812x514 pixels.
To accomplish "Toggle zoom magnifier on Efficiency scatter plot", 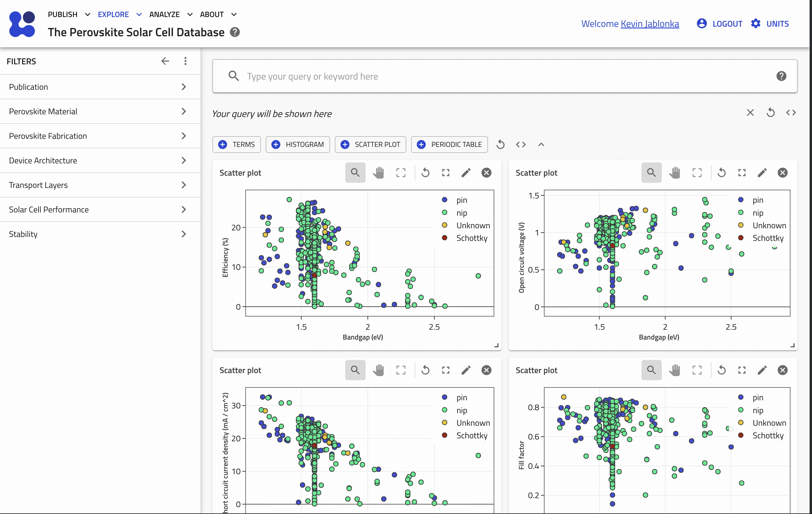I will coord(355,173).
